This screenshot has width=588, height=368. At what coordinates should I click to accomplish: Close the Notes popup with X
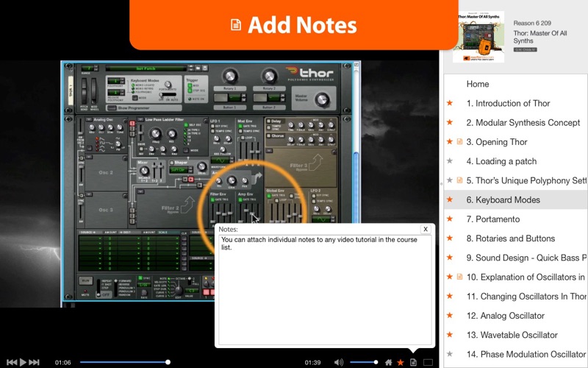pyautogui.click(x=426, y=229)
